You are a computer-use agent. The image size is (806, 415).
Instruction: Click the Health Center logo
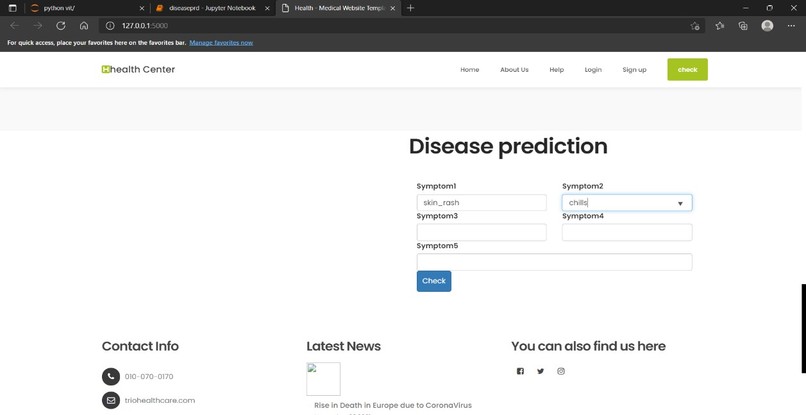pyautogui.click(x=138, y=69)
